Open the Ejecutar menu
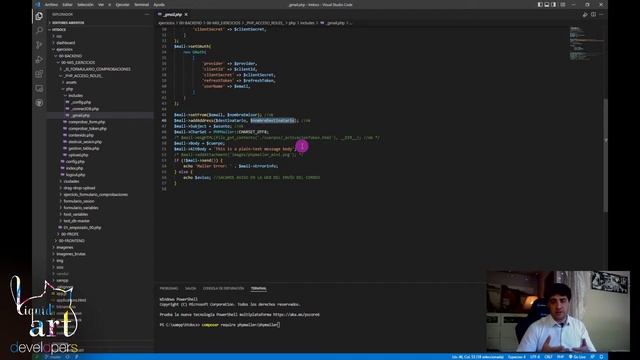640x360 pixels. [122, 4]
